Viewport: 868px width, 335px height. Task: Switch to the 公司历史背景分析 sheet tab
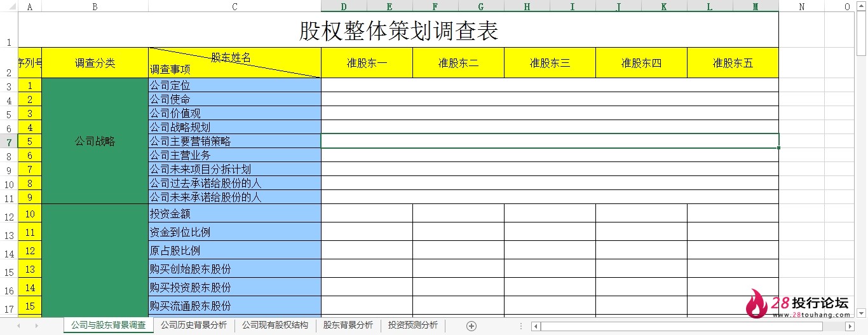coord(193,325)
